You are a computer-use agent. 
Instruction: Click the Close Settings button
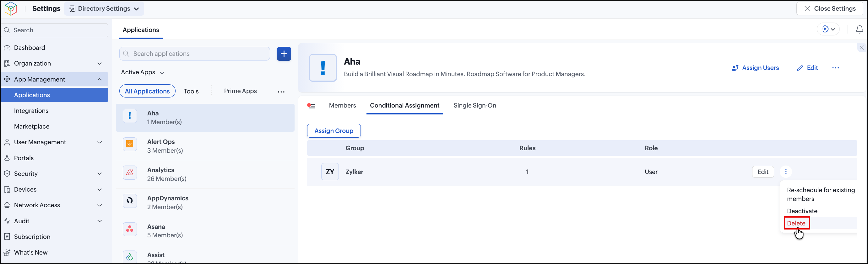(x=830, y=9)
